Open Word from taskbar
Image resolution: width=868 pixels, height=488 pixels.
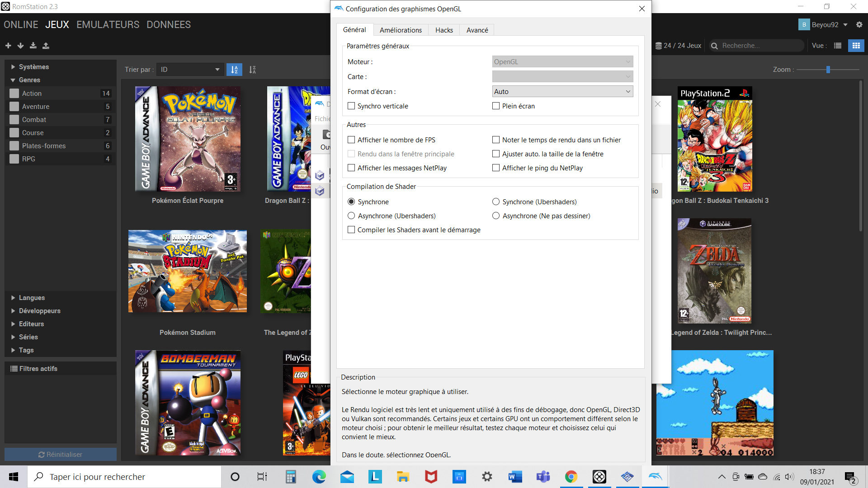[515, 477]
